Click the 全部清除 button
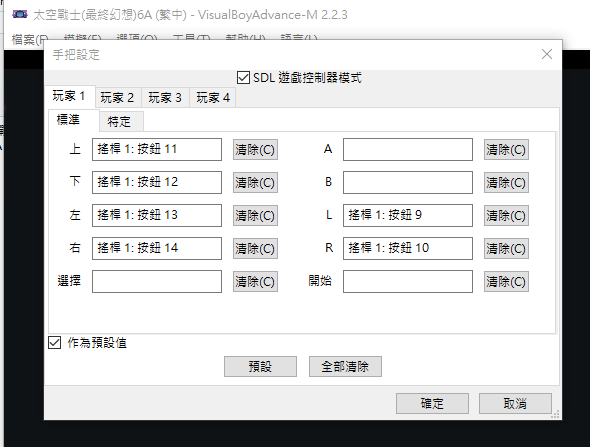Image resolution: width=590 pixels, height=447 pixels. coord(345,366)
